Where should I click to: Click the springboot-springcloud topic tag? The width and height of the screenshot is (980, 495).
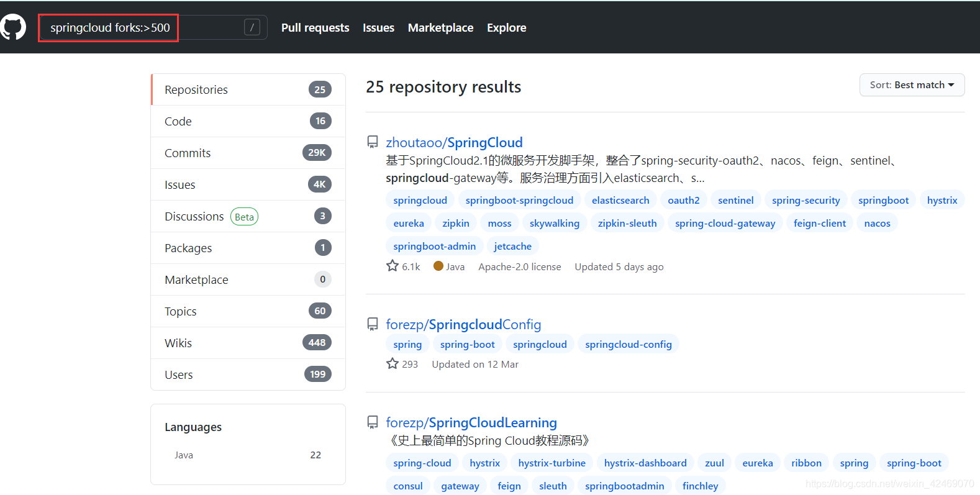(x=519, y=200)
